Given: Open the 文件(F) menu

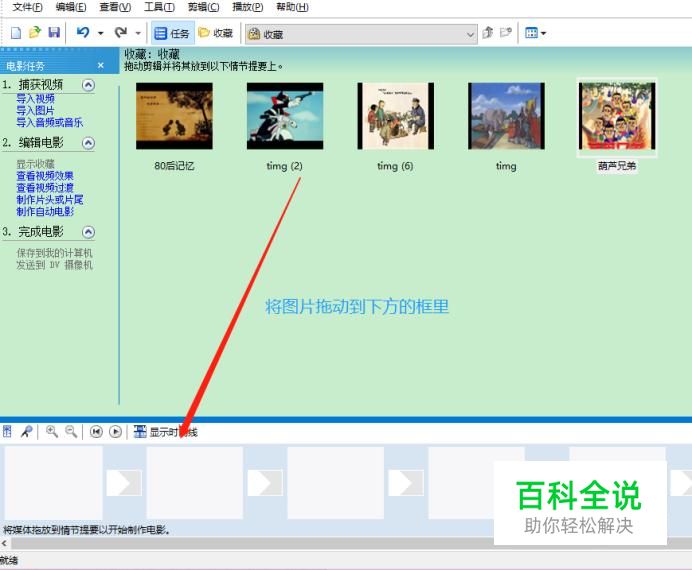Looking at the screenshot, I should [x=28, y=7].
